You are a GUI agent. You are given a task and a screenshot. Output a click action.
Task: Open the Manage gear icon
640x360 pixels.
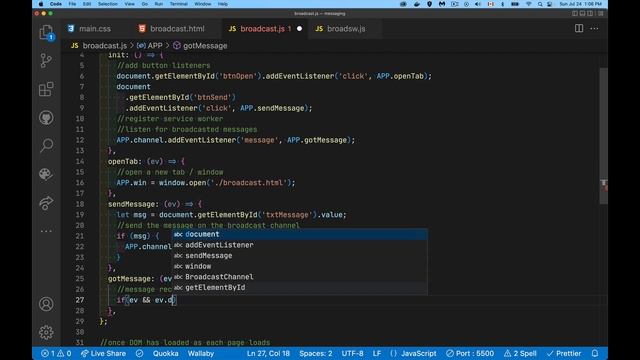click(46, 332)
